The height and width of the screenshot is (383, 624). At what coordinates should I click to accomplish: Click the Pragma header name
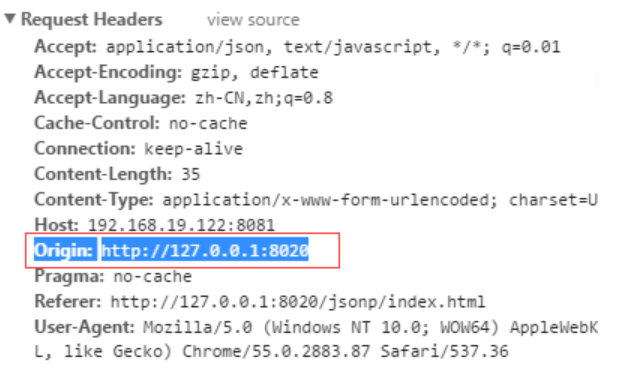click(x=69, y=276)
